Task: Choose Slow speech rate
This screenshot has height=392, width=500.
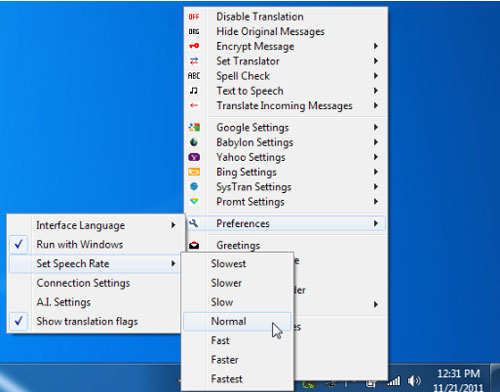Action: click(x=237, y=302)
